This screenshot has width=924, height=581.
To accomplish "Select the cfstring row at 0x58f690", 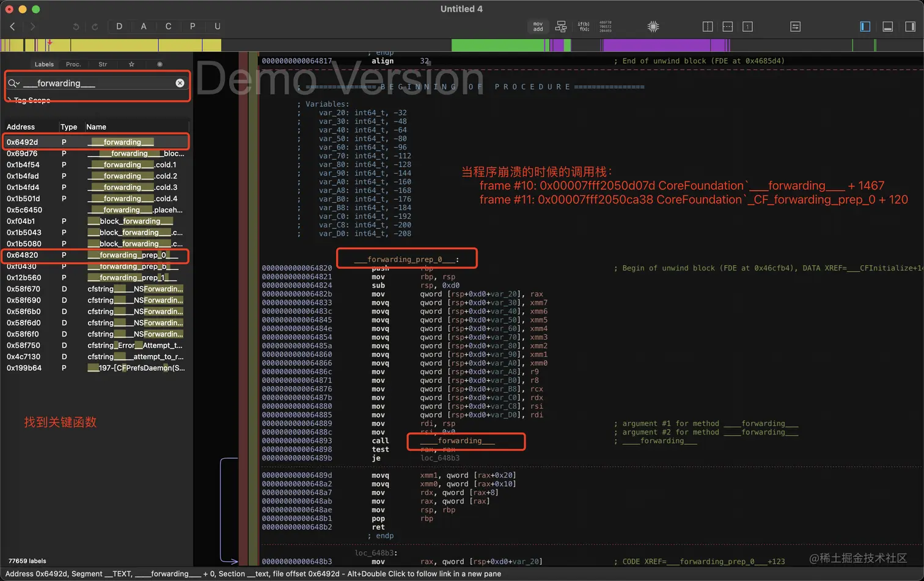I will (x=95, y=301).
